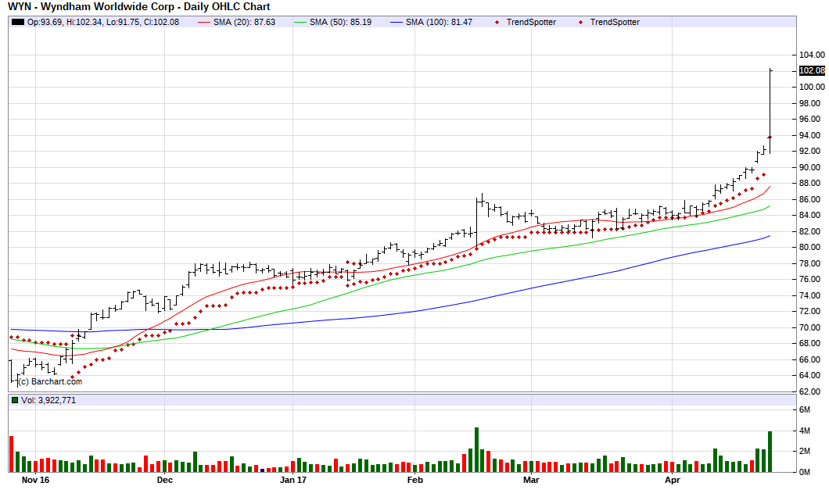Click the 84.00 price axis label
Image resolution: width=829 pixels, height=504 pixels.
point(812,215)
